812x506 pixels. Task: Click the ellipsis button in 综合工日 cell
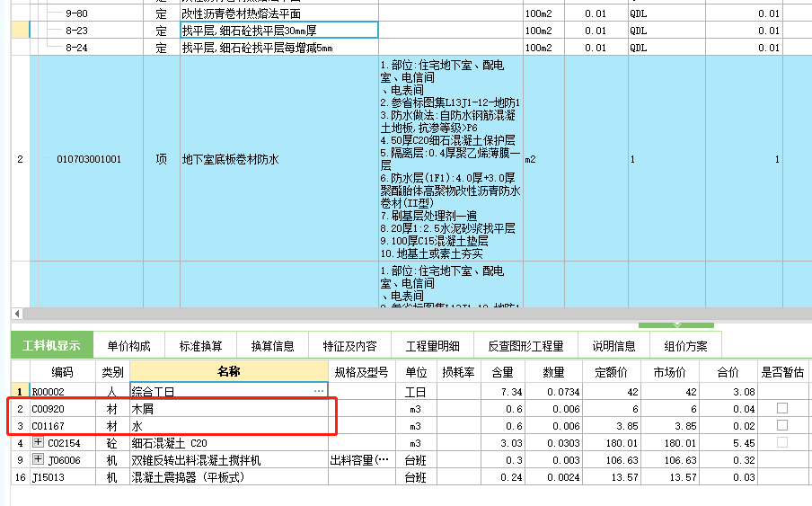pos(319,391)
